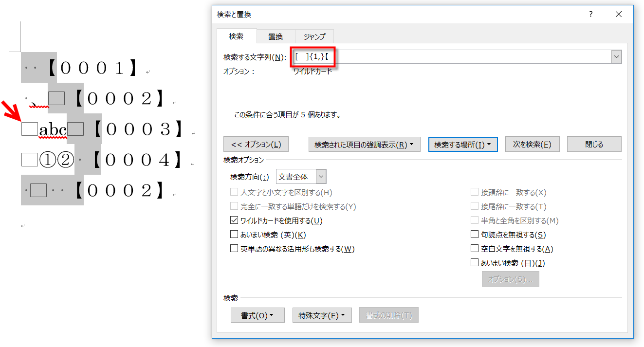Click the help question mark icon
The image size is (644, 347).
(590, 15)
